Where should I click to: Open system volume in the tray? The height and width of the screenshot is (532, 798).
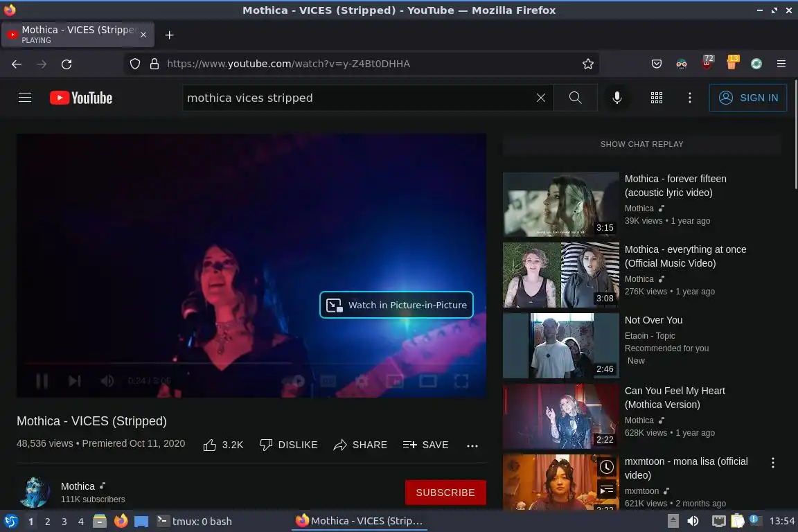point(693,521)
